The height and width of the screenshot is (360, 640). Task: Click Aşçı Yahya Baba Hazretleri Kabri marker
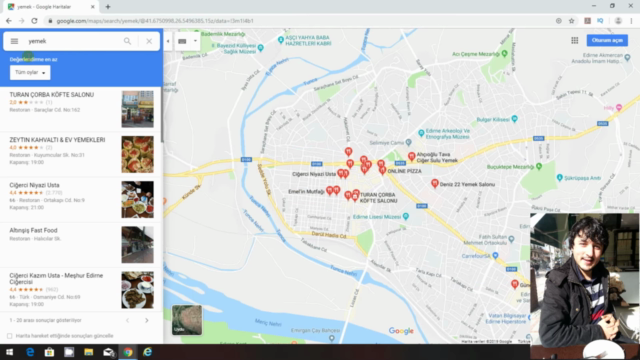tap(280, 40)
